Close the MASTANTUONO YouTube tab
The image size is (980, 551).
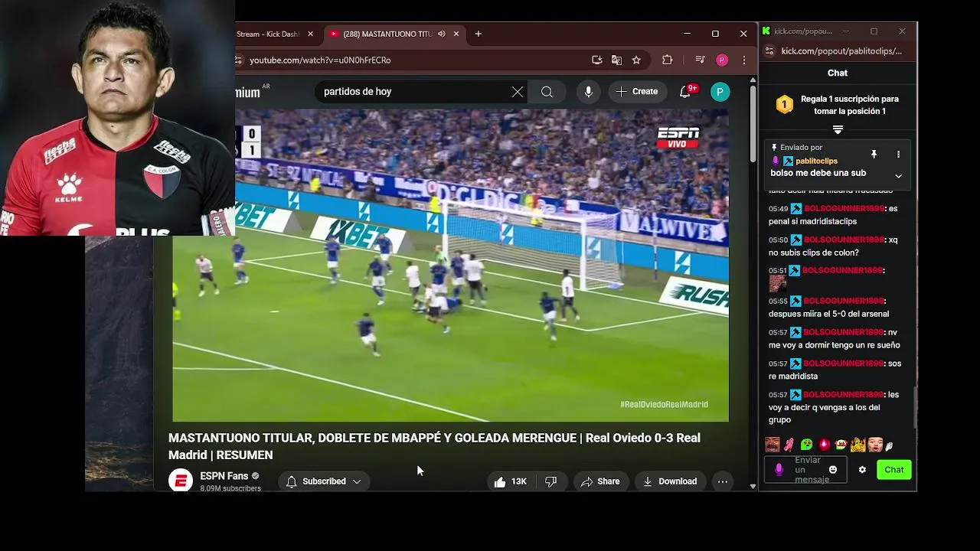pos(456,34)
